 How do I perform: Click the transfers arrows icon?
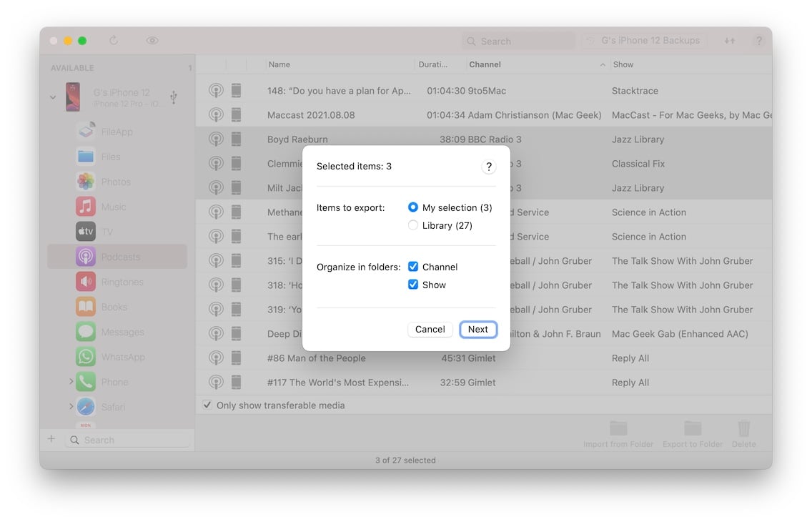click(x=729, y=40)
